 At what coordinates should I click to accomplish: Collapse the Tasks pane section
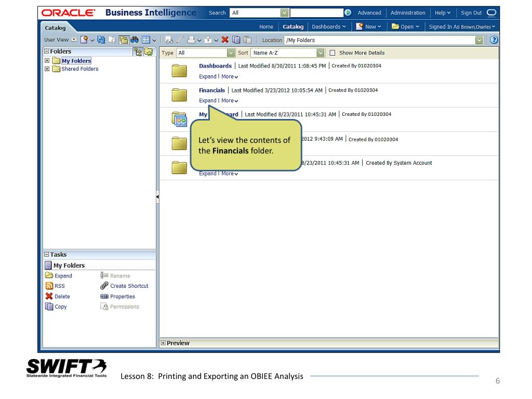tap(46, 254)
